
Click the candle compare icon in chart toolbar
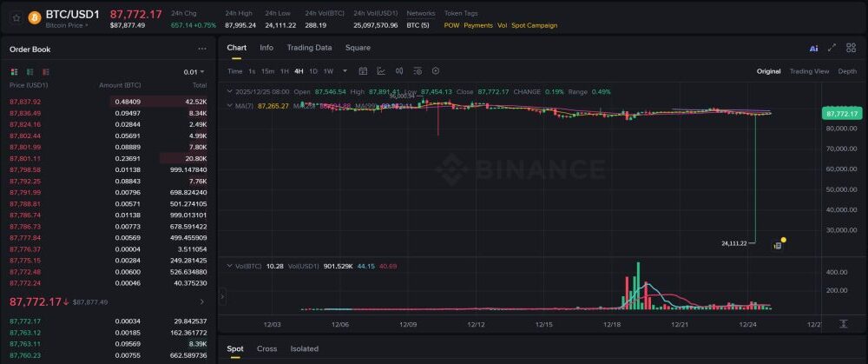click(399, 71)
